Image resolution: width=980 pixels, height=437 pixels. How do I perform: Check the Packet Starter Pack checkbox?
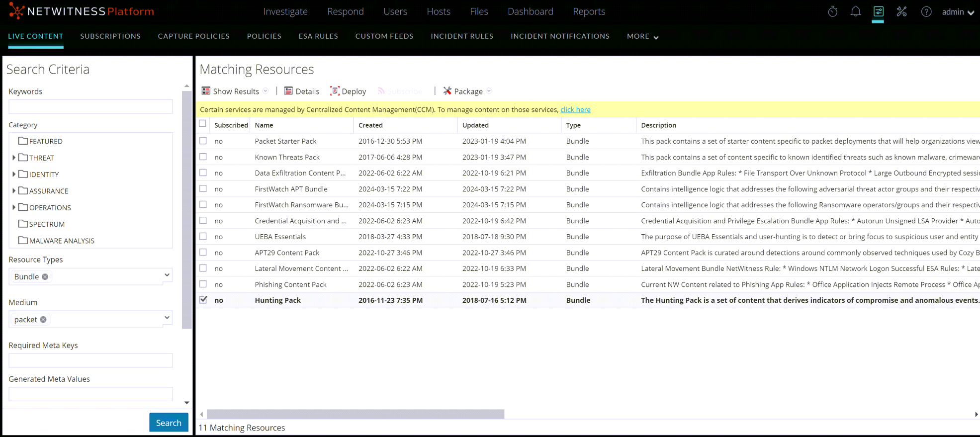click(x=203, y=141)
